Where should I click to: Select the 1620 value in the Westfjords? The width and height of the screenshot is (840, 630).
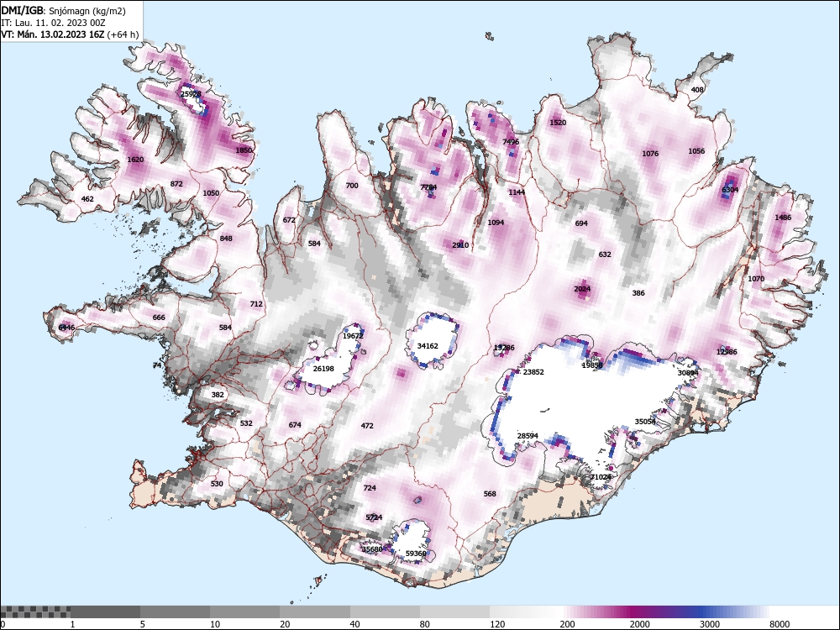click(x=135, y=160)
